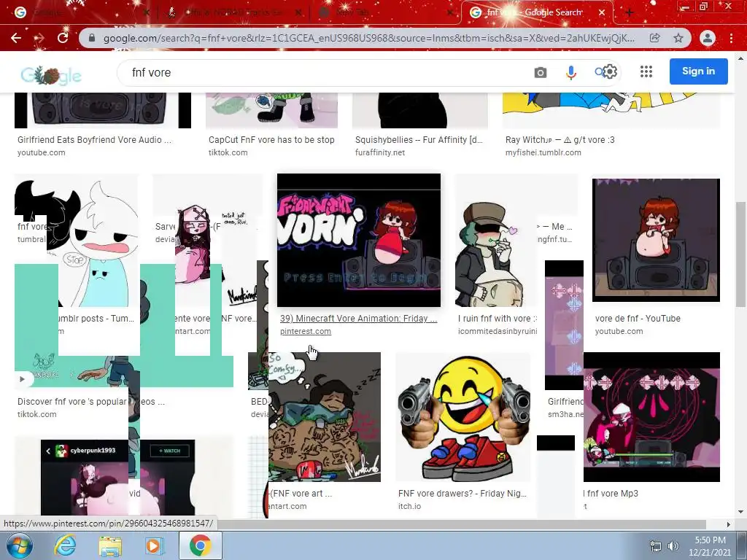Open the laughing emoji with guns thumbnail
Viewport: 747px width, 560px height.
[462, 418]
